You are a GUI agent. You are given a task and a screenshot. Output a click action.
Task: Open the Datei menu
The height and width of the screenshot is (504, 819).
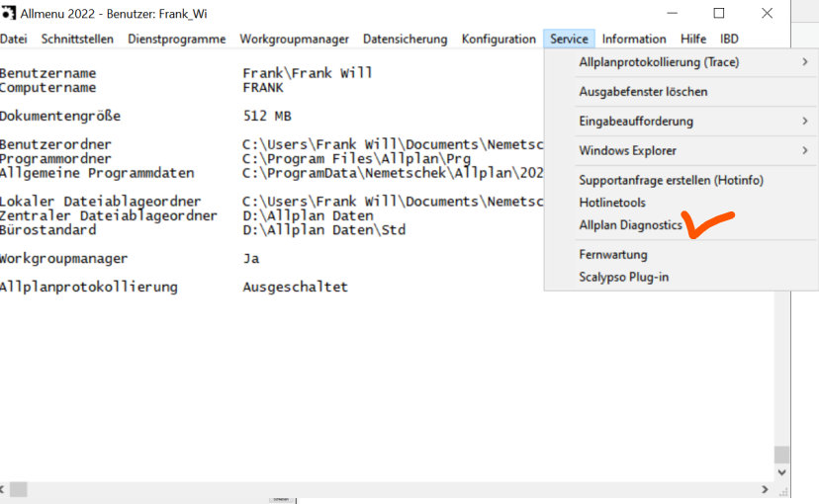(14, 40)
